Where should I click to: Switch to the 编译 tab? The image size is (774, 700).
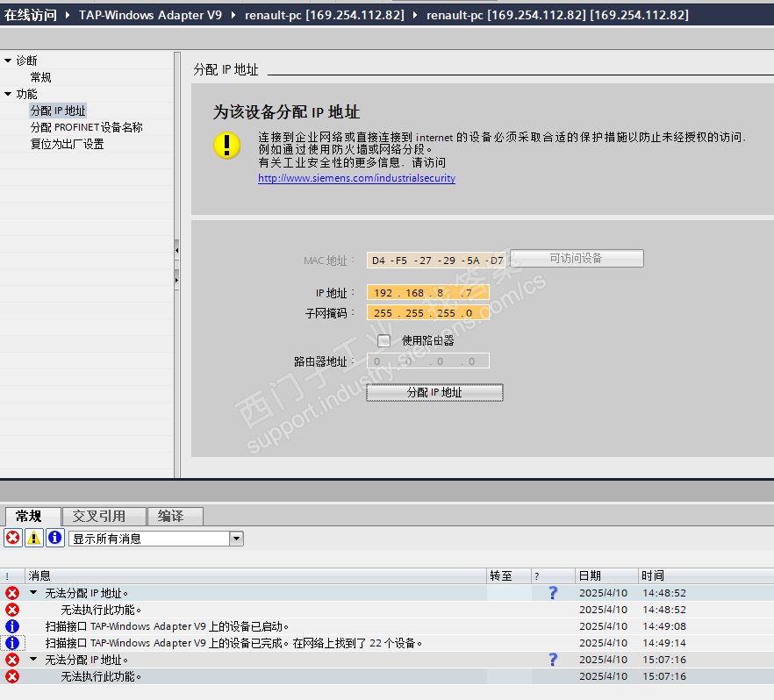[x=176, y=517]
